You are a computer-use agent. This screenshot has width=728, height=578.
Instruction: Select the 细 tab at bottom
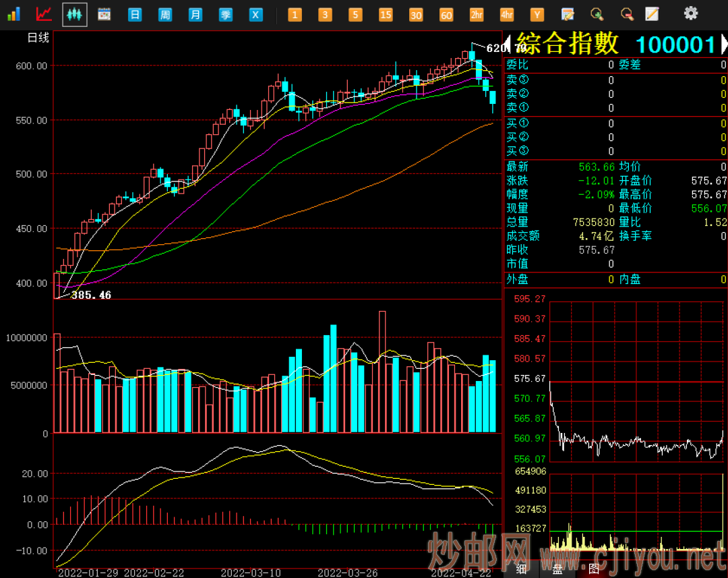521,569
